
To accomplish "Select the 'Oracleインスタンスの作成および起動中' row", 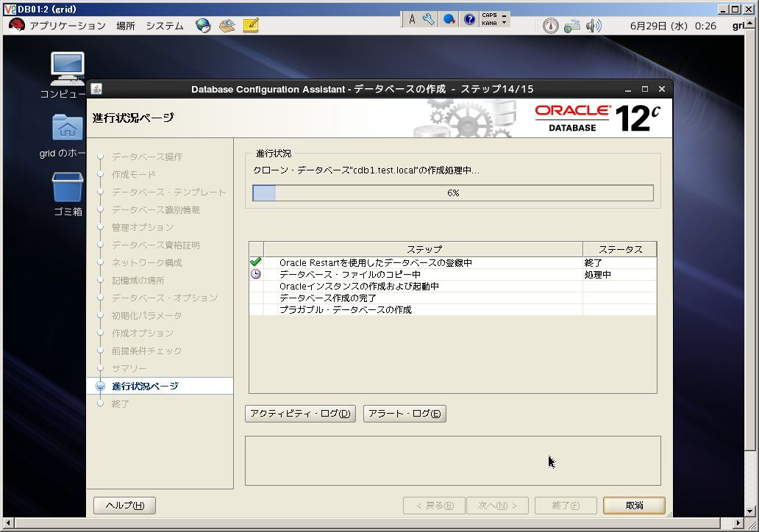I will pyautogui.click(x=453, y=287).
